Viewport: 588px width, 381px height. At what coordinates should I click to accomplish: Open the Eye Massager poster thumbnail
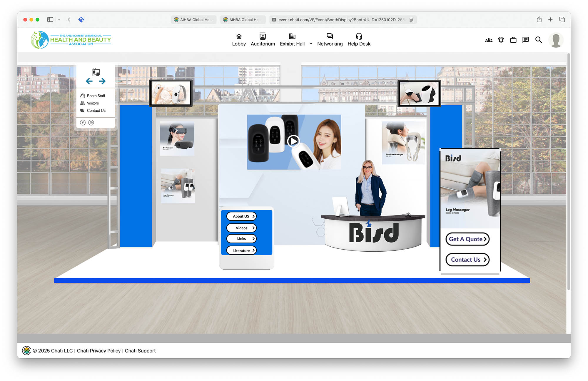[177, 138]
